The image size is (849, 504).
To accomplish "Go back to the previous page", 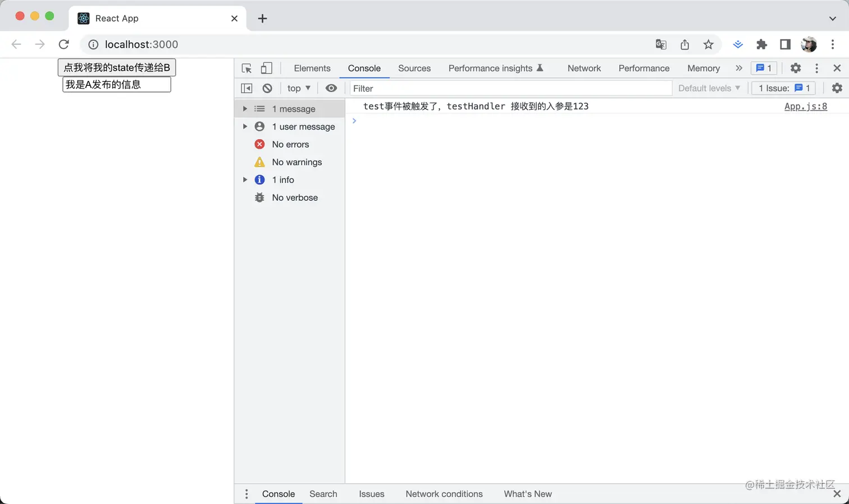I will tap(16, 44).
